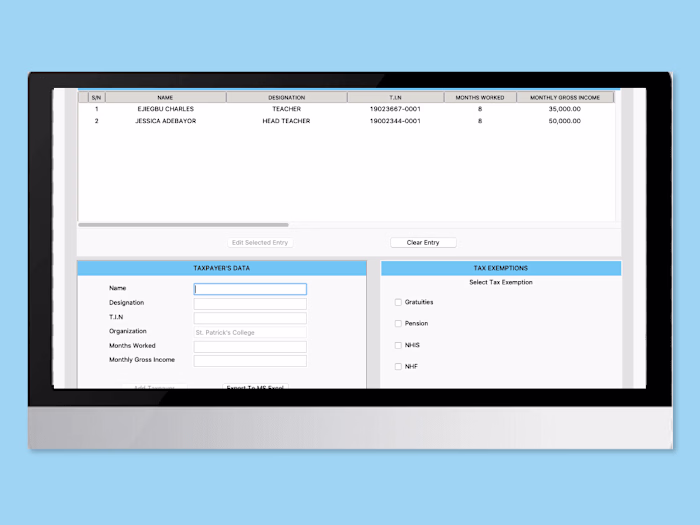Check the NHIS exemption box
This screenshot has width=700, height=525.
pos(398,345)
